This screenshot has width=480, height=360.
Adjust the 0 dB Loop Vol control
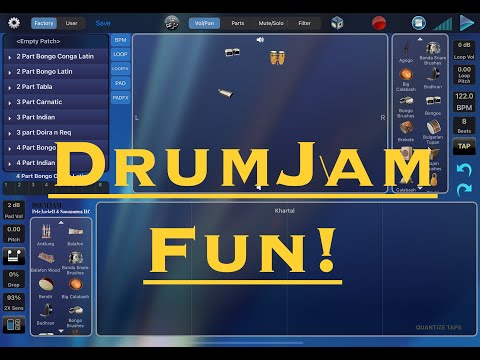(464, 51)
